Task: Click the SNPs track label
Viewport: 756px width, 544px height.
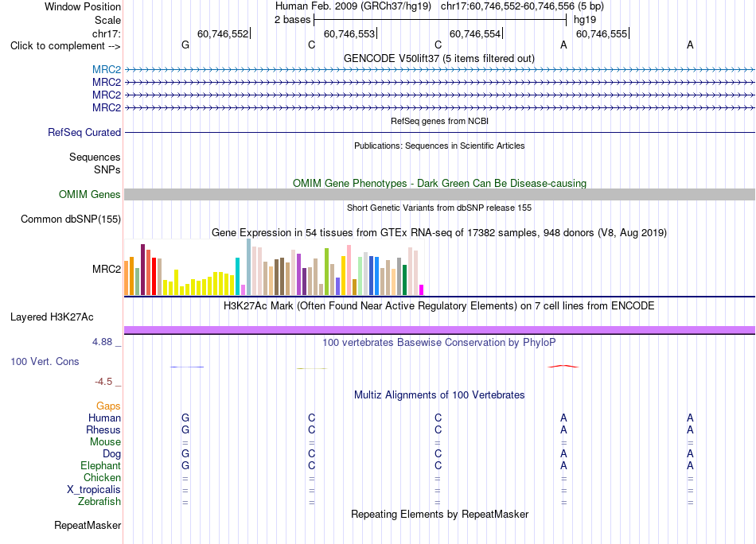Action: coord(107,169)
